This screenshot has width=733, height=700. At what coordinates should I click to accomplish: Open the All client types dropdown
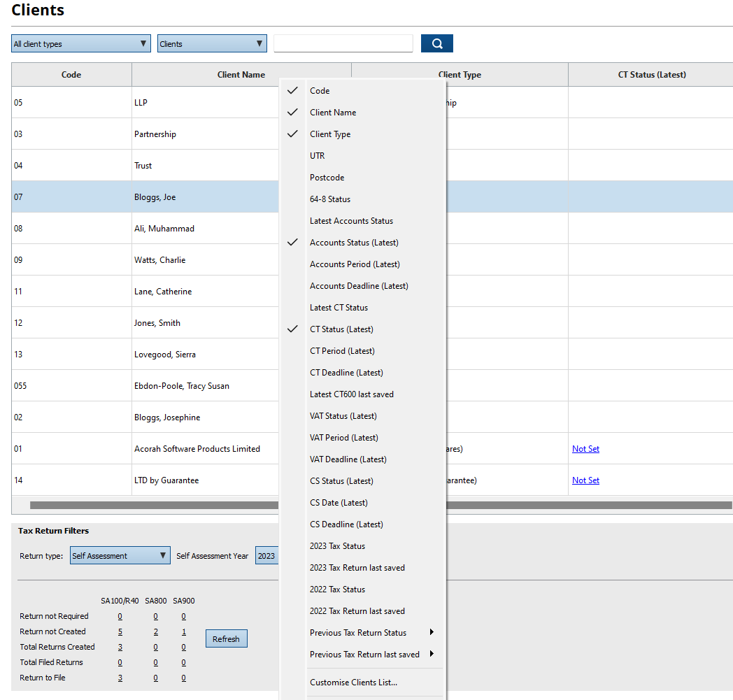point(80,44)
